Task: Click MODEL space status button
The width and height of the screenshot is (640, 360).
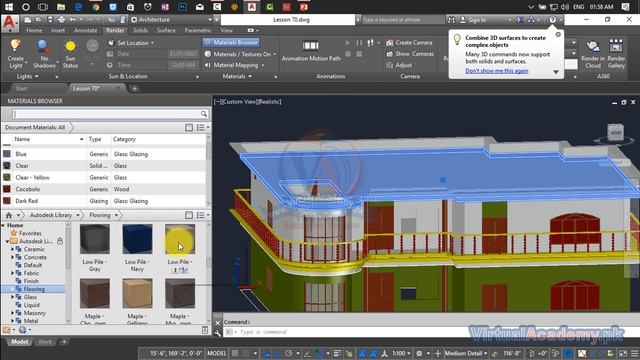Action: [x=217, y=353]
